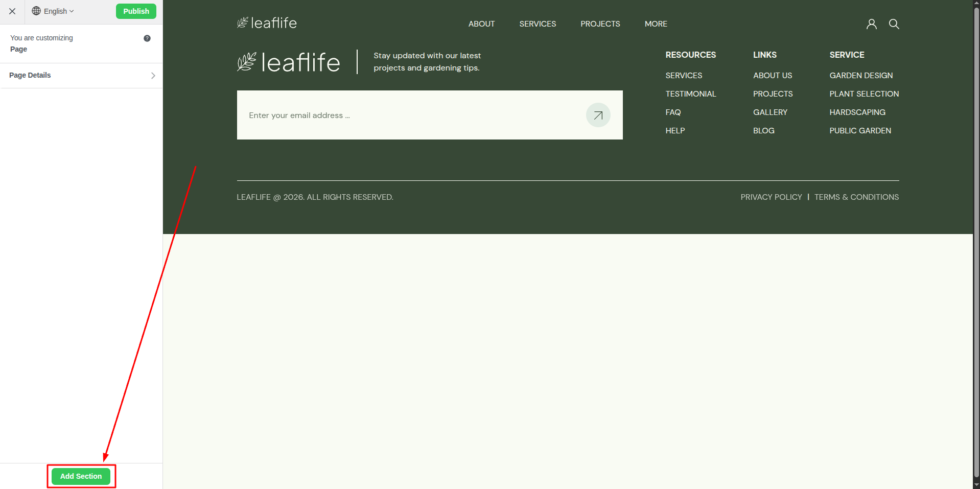Viewport: 980px width, 489px height.
Task: Close the customizer with the X icon
Action: [x=12, y=11]
